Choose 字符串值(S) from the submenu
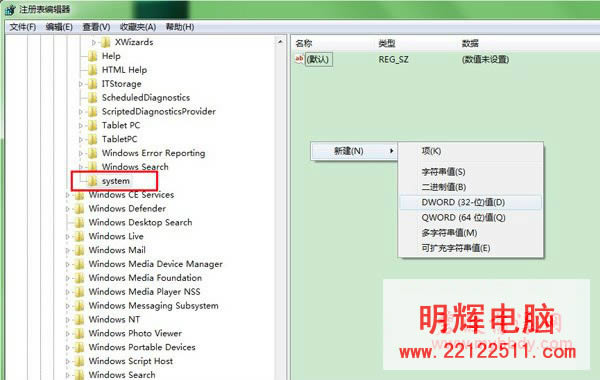The image size is (600, 380). click(x=471, y=172)
